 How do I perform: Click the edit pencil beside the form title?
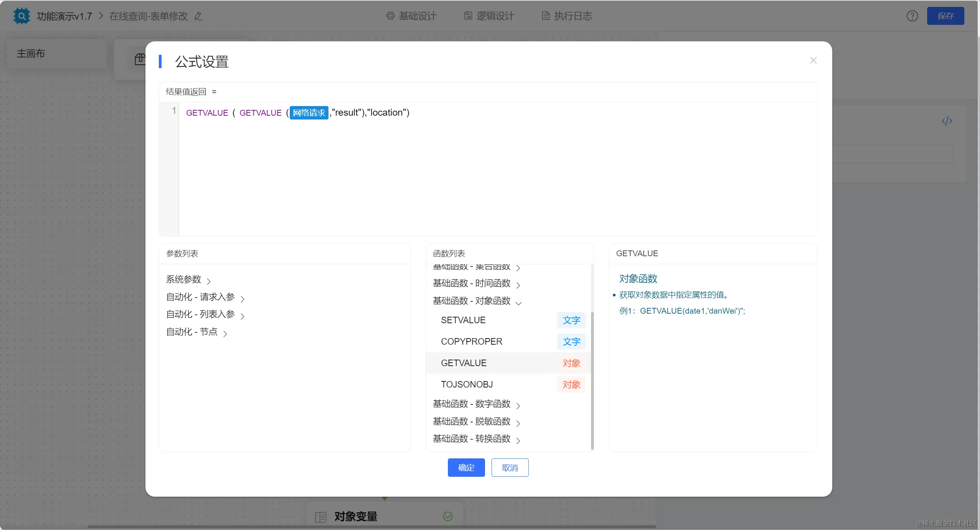pyautogui.click(x=198, y=16)
